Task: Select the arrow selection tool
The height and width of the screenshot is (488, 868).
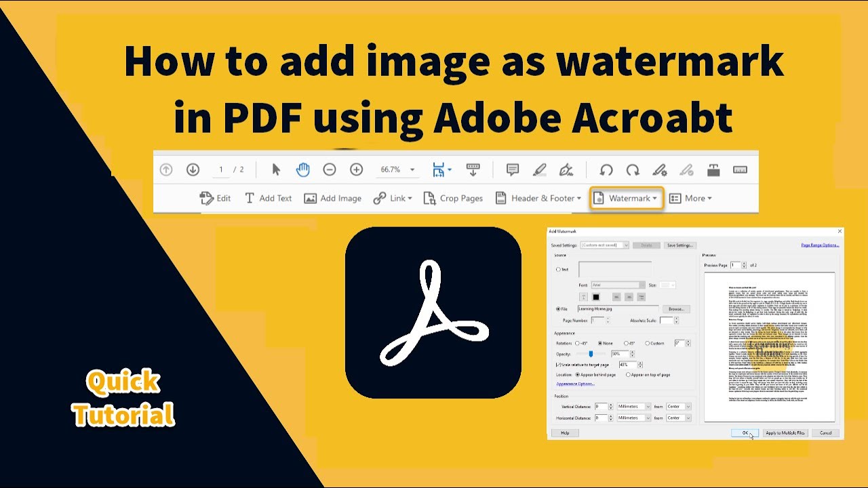Action: (x=276, y=169)
